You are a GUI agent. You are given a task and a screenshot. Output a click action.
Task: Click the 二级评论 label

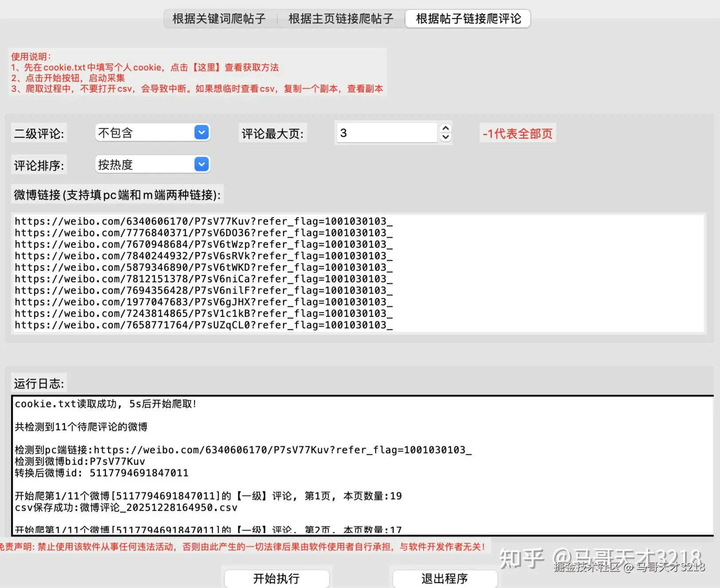39,133
